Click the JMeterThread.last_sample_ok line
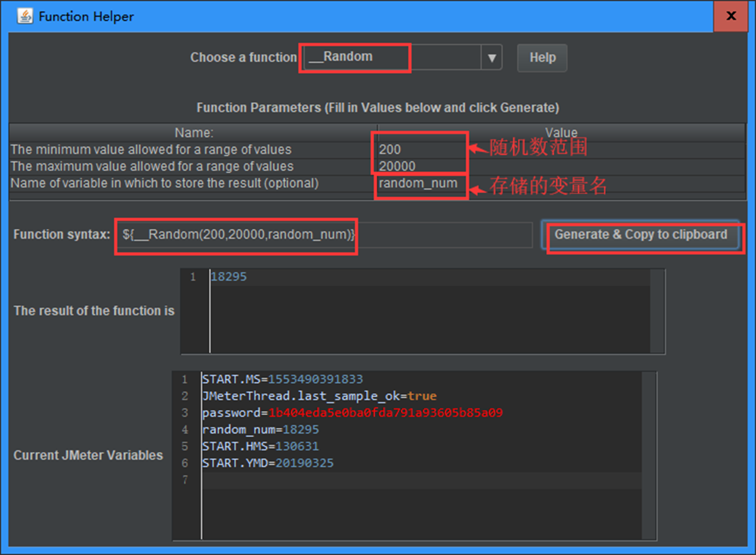The width and height of the screenshot is (756, 555). click(319, 396)
